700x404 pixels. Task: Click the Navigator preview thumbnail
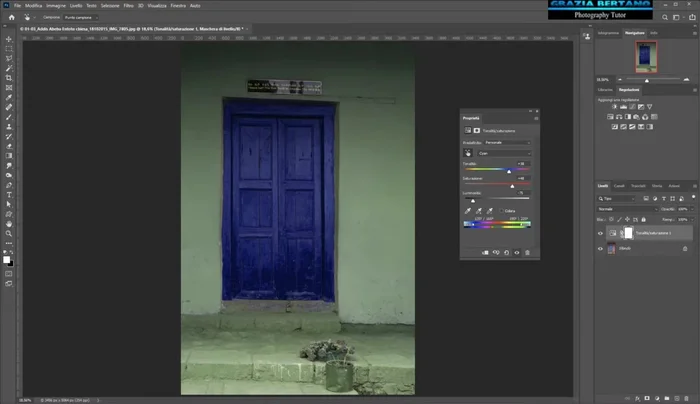click(x=646, y=58)
